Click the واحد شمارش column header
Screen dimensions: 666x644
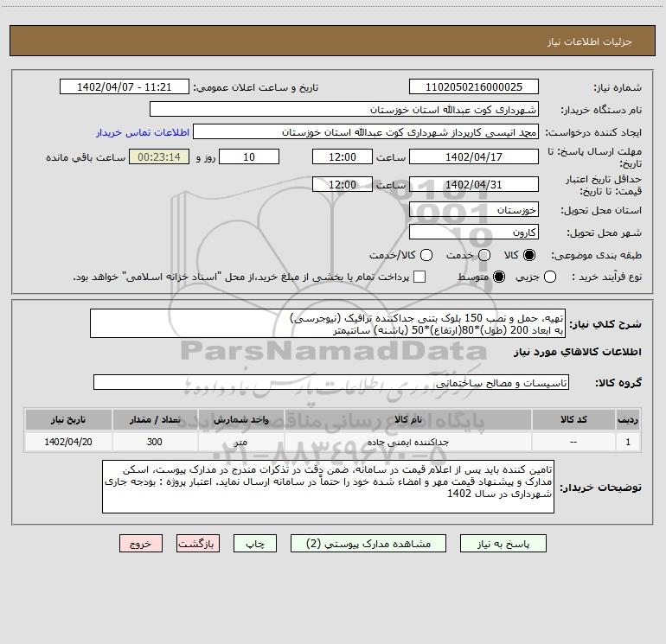click(x=240, y=419)
